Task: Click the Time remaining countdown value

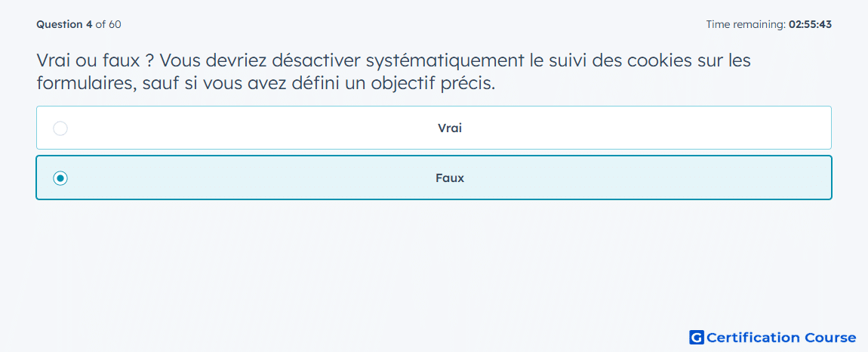Action: pos(810,24)
